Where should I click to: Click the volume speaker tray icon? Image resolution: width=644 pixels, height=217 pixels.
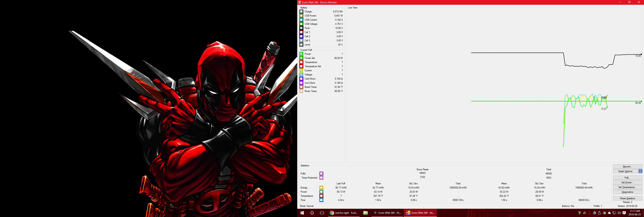point(619,213)
